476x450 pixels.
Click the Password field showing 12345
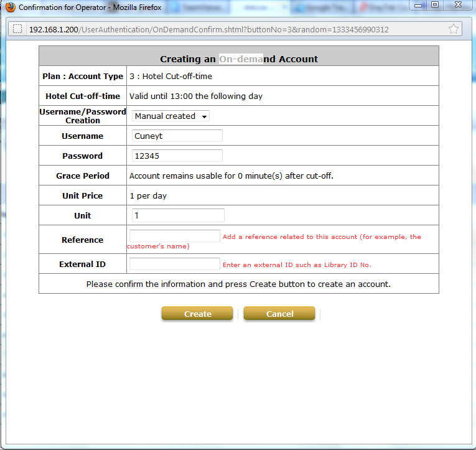[x=177, y=156]
